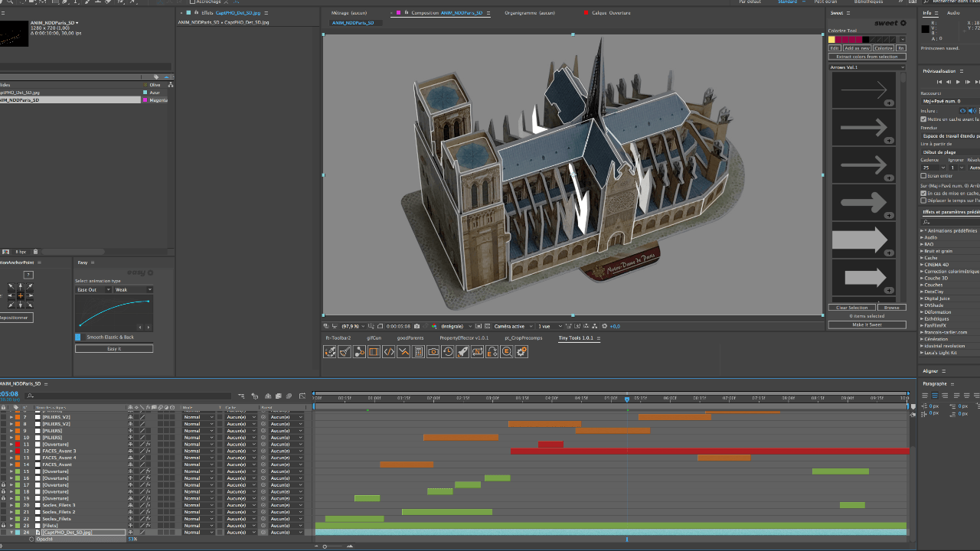The height and width of the screenshot is (551, 980).
Task: Open the 'Ease Out' animation type dropdown
Action: point(94,290)
